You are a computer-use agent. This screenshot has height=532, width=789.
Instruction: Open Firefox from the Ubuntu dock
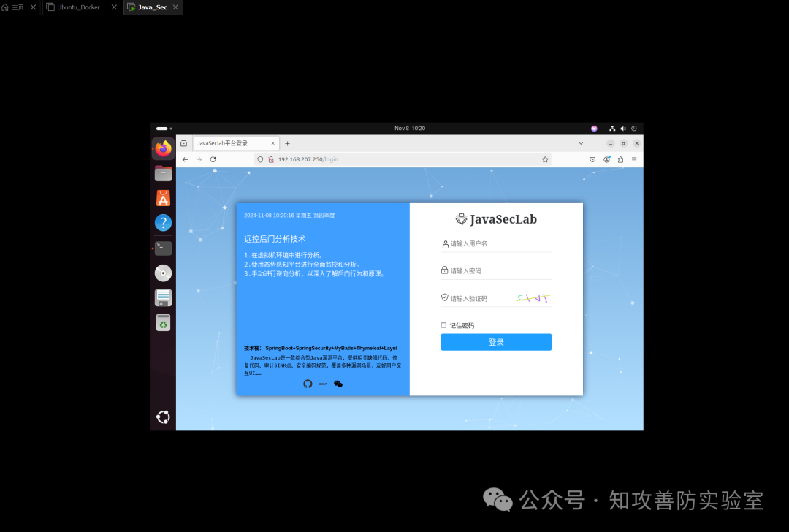(163, 148)
